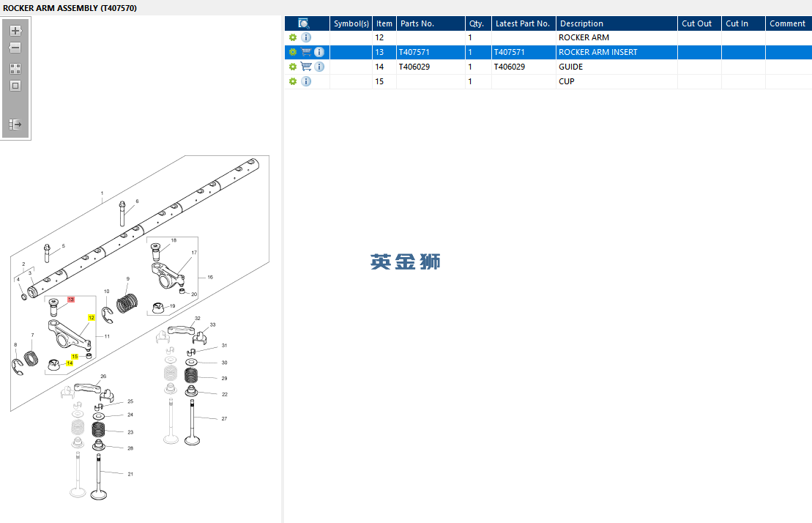Viewport: 812px width, 523px height.
Task: Click Latest Part No. T406029 cell
Action: 524,67
